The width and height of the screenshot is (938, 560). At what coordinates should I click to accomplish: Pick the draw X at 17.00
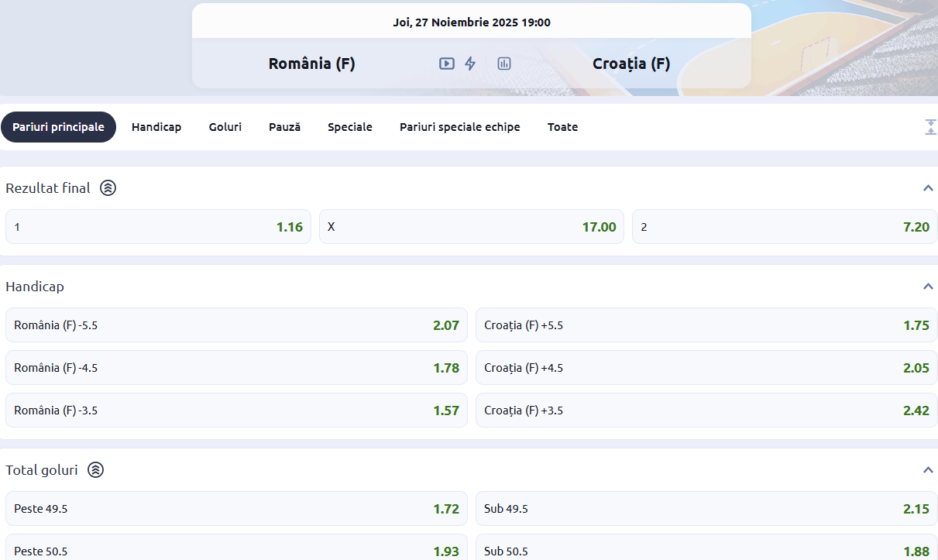[471, 227]
